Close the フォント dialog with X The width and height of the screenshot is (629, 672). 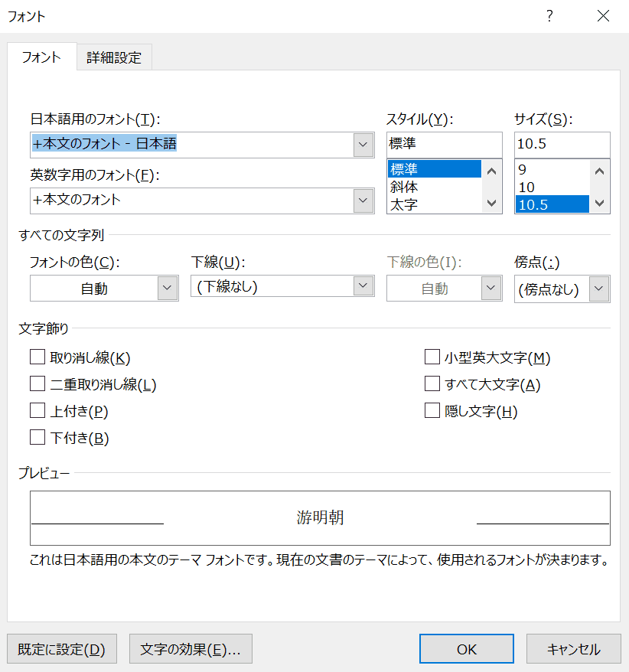coord(603,16)
